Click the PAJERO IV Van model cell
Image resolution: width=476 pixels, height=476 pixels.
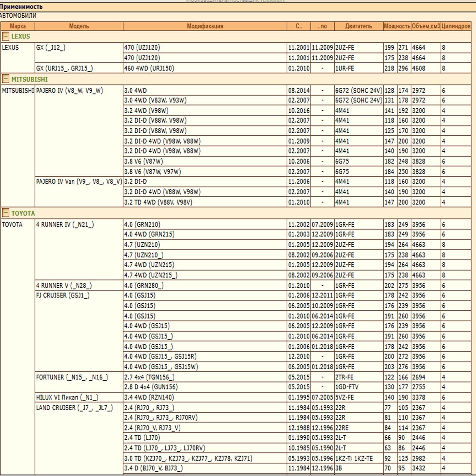coord(79,181)
